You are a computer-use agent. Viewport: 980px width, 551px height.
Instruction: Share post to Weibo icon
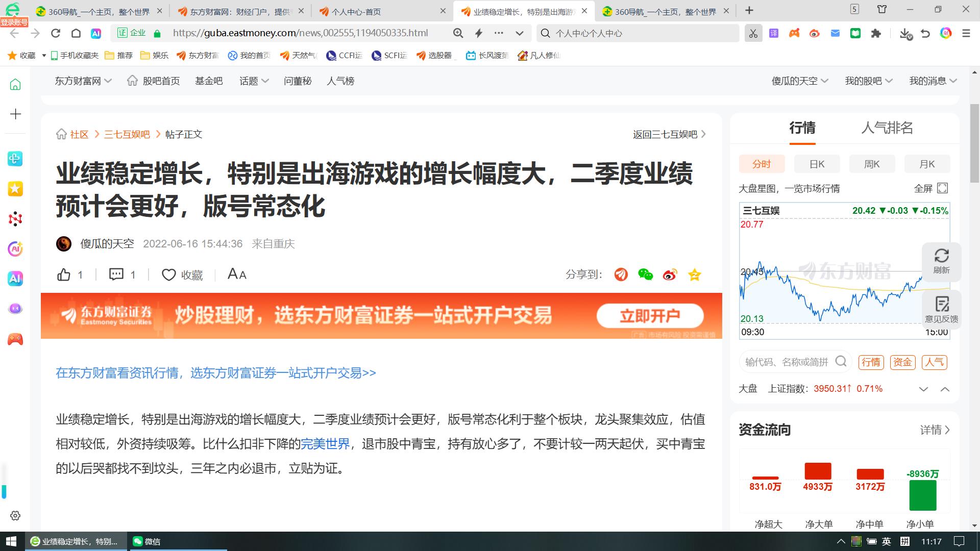pyautogui.click(x=670, y=274)
